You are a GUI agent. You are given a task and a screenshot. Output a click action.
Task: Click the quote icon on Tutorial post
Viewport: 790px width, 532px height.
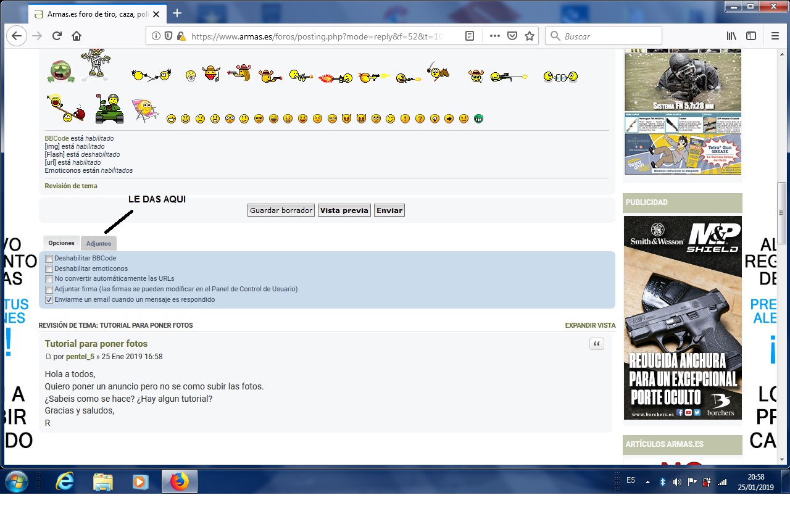click(596, 344)
